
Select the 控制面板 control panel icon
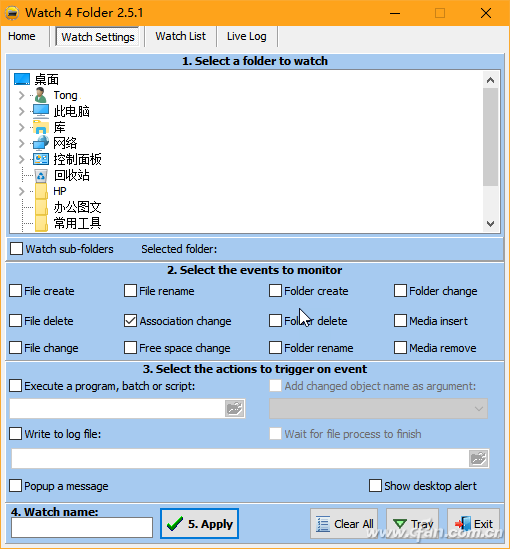pyautogui.click(x=41, y=159)
